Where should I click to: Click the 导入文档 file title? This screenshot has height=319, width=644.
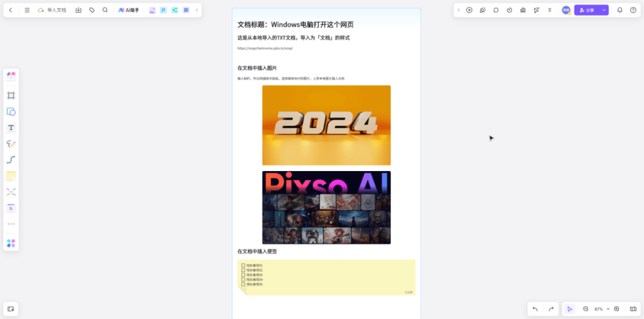[56, 10]
